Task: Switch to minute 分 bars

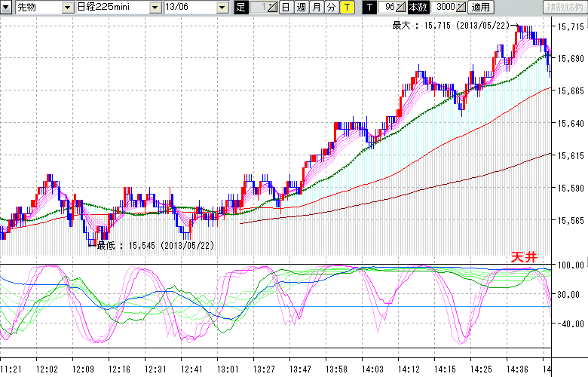Action: click(x=331, y=8)
